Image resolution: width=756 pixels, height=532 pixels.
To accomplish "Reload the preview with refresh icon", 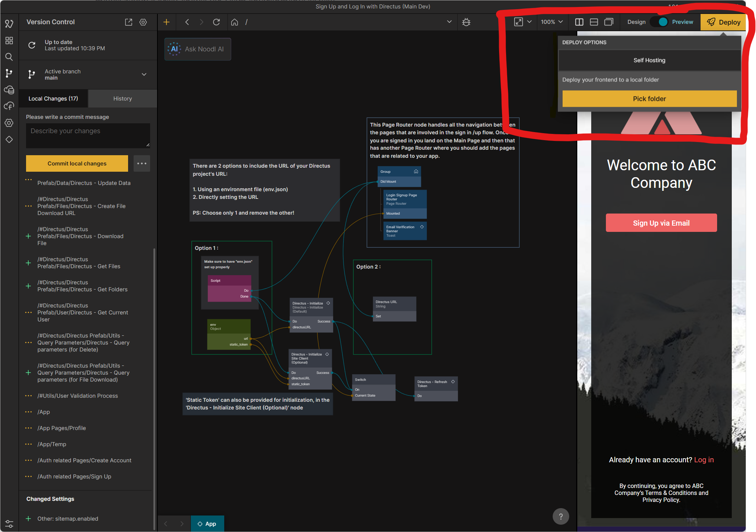I will click(x=217, y=22).
